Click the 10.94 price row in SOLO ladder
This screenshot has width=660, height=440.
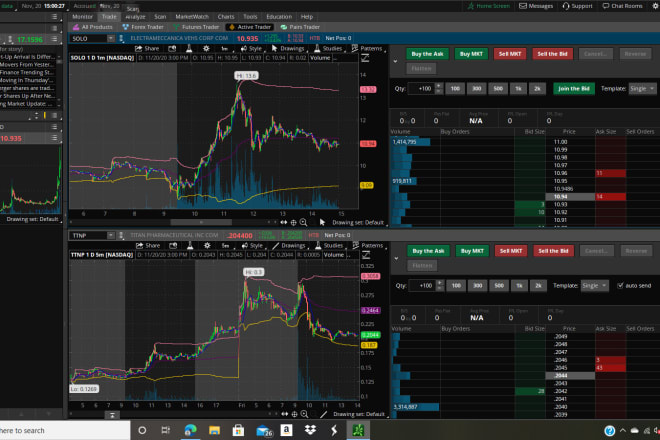coord(569,197)
